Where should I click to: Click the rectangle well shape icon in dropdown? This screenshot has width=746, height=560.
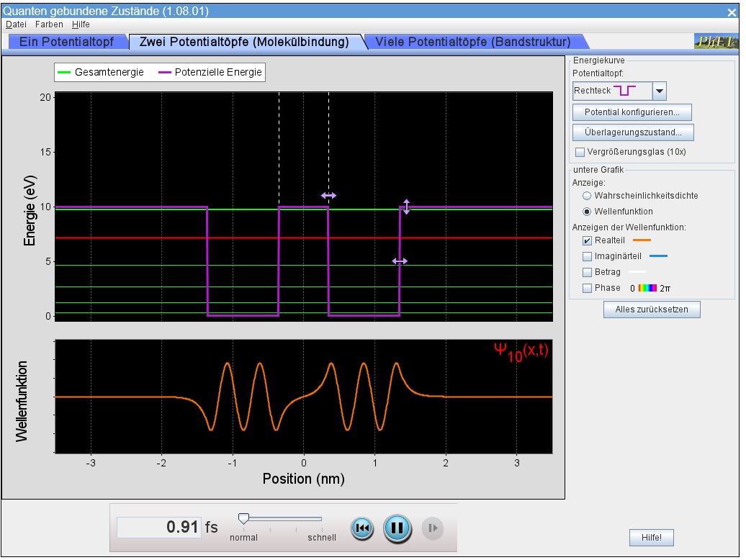click(625, 90)
